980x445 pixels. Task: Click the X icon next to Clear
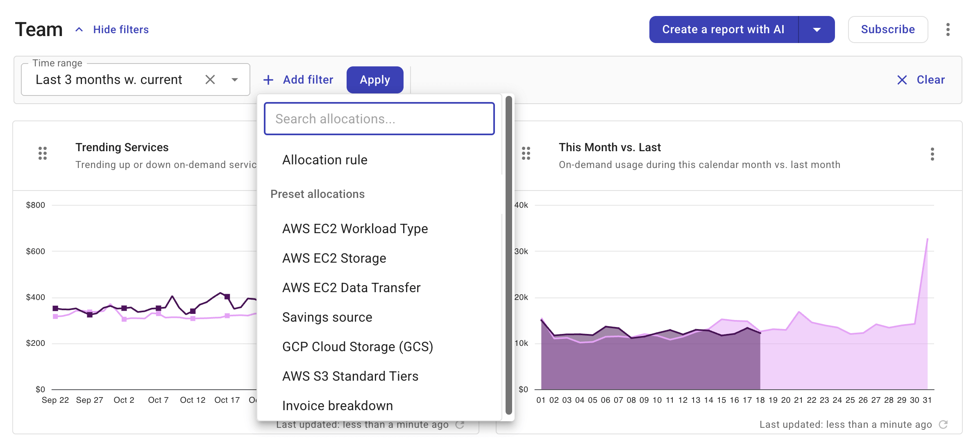[x=902, y=80]
